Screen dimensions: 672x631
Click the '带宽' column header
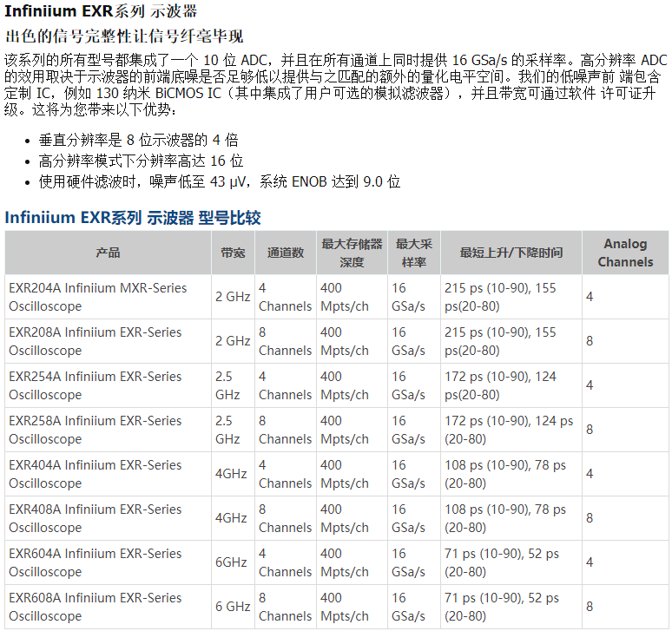point(234,253)
